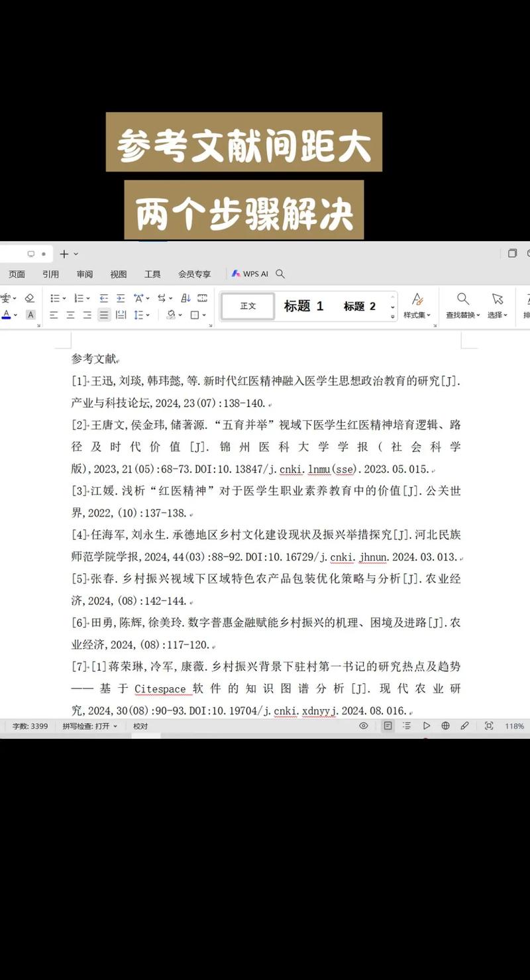Select the text sort icon

click(x=186, y=298)
